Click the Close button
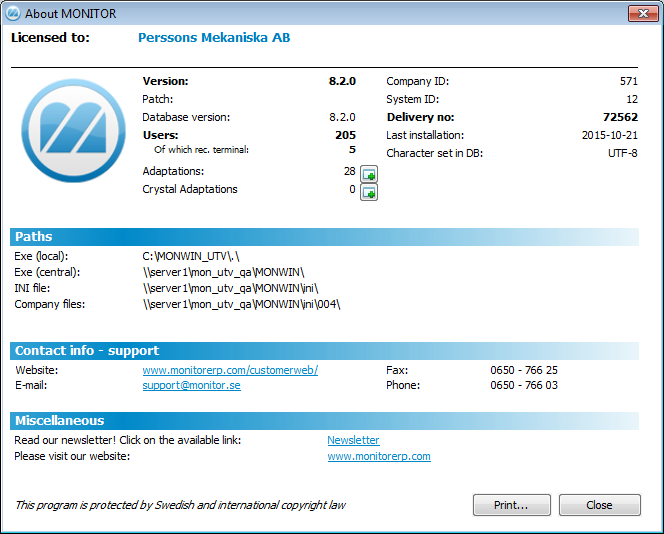The image size is (664, 534). [x=599, y=505]
